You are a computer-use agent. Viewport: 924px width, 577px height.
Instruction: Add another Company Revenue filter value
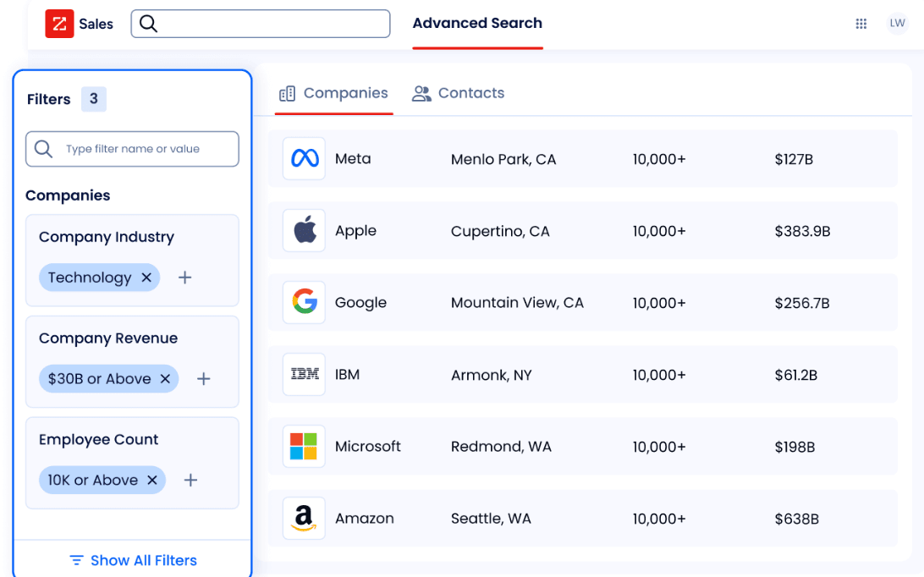click(203, 378)
